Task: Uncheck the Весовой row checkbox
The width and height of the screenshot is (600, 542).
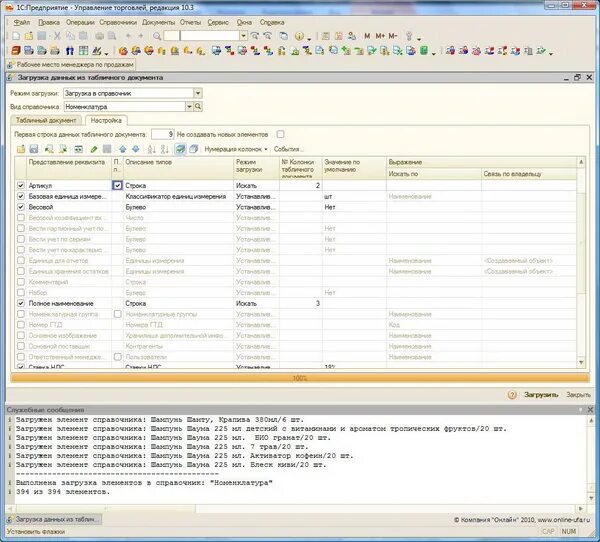Action: click(21, 207)
